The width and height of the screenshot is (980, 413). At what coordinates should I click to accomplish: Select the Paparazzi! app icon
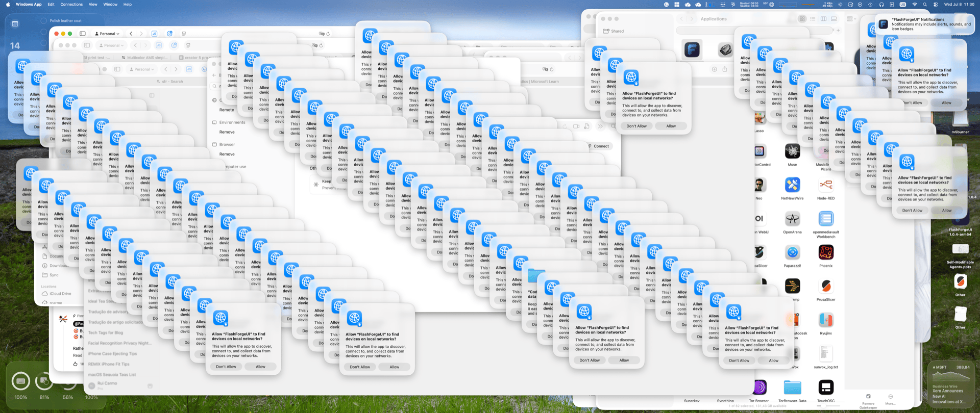pyautogui.click(x=792, y=252)
